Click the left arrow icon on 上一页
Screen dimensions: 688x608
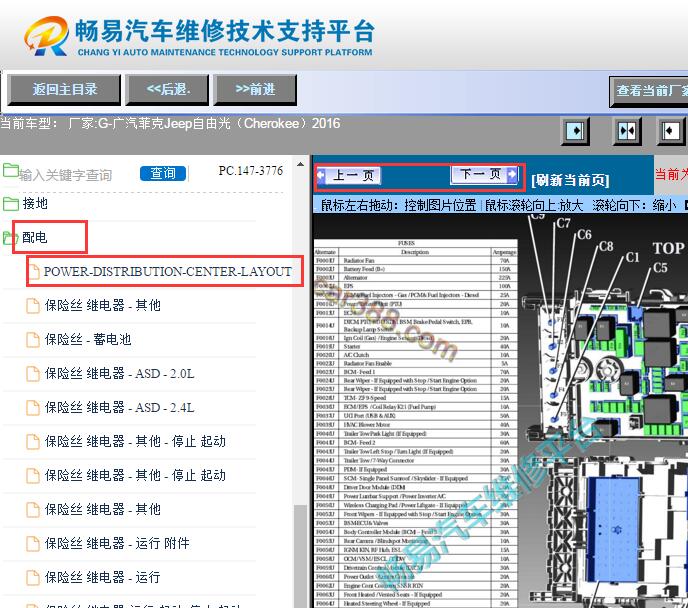click(x=321, y=176)
